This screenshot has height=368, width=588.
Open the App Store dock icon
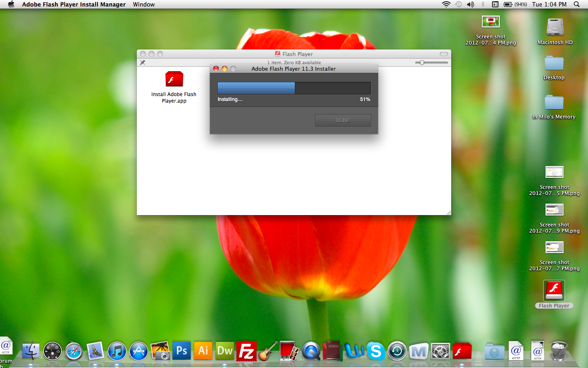tap(139, 351)
